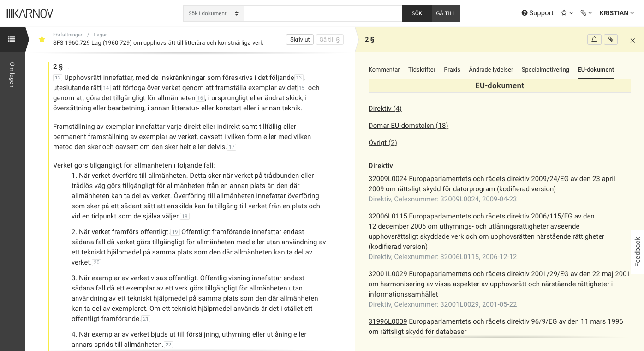Open the Karnov logo home link
The height and width of the screenshot is (351, 644).
[x=30, y=13]
